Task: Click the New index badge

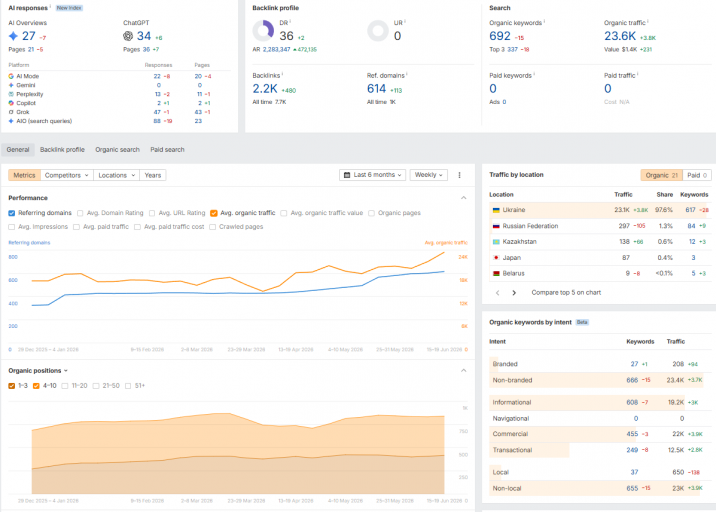Action: [x=69, y=8]
